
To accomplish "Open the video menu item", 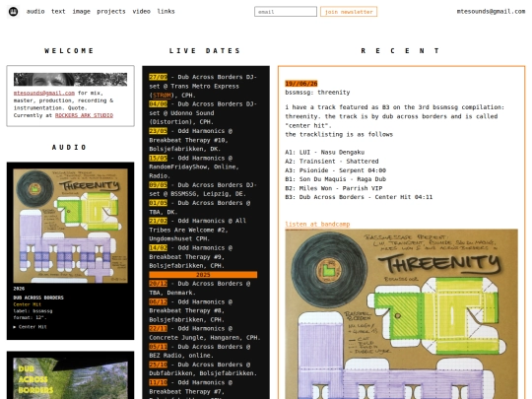I will pos(142,11).
